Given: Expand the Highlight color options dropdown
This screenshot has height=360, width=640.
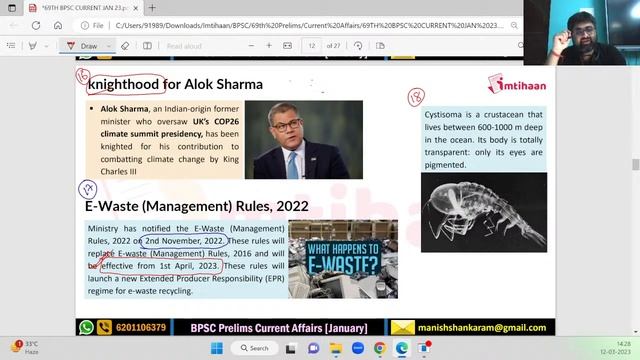Looking at the screenshot, I should coord(46,46).
